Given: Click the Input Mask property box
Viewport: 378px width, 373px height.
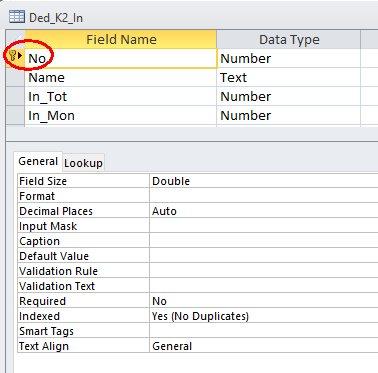Looking at the screenshot, I should [x=264, y=226].
